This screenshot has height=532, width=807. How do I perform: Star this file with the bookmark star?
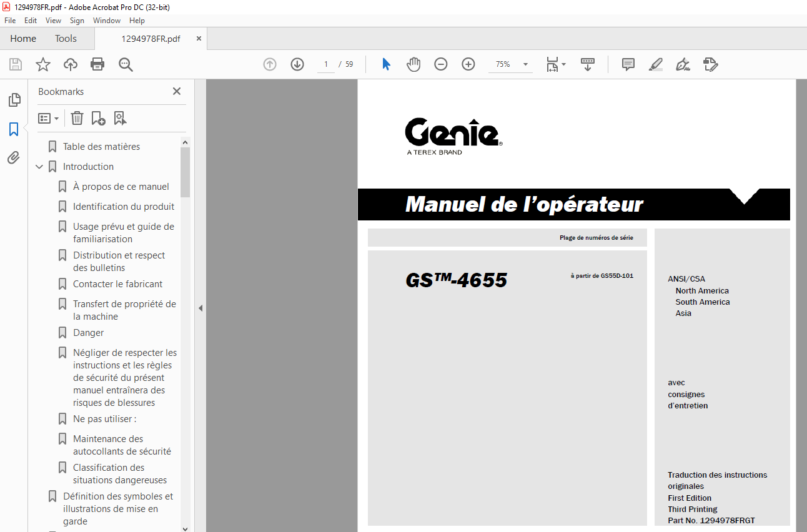(x=43, y=64)
